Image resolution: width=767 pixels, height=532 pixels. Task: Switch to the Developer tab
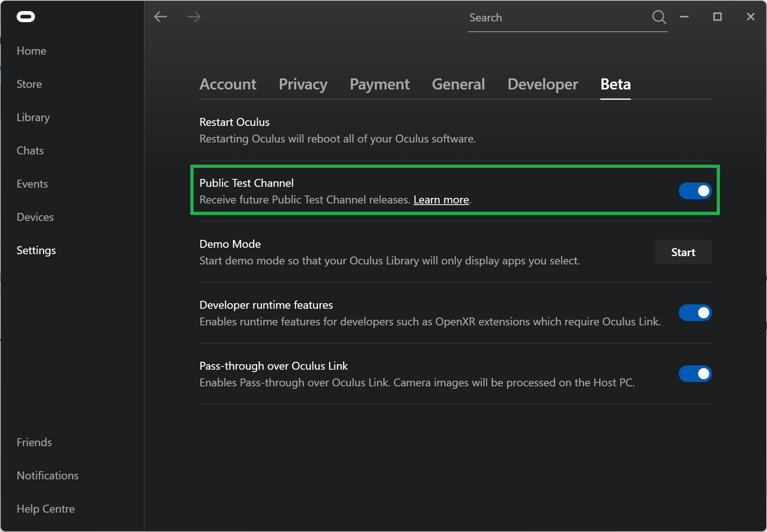[x=543, y=84]
